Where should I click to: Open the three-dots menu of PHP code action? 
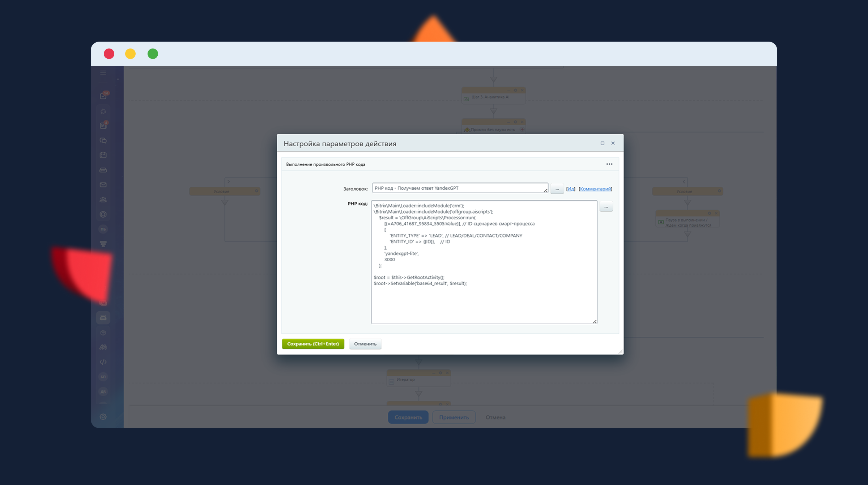(x=609, y=164)
